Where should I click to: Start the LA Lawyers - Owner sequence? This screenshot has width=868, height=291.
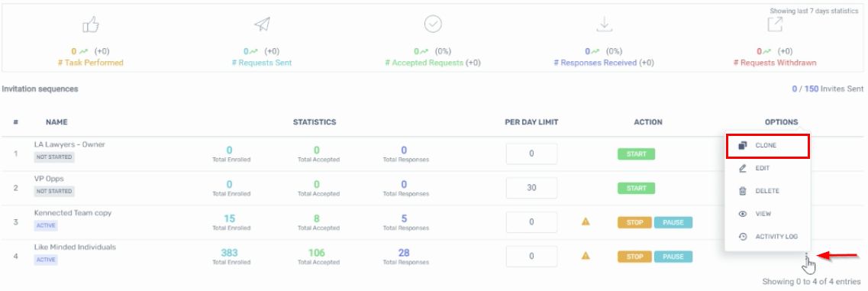click(x=636, y=154)
